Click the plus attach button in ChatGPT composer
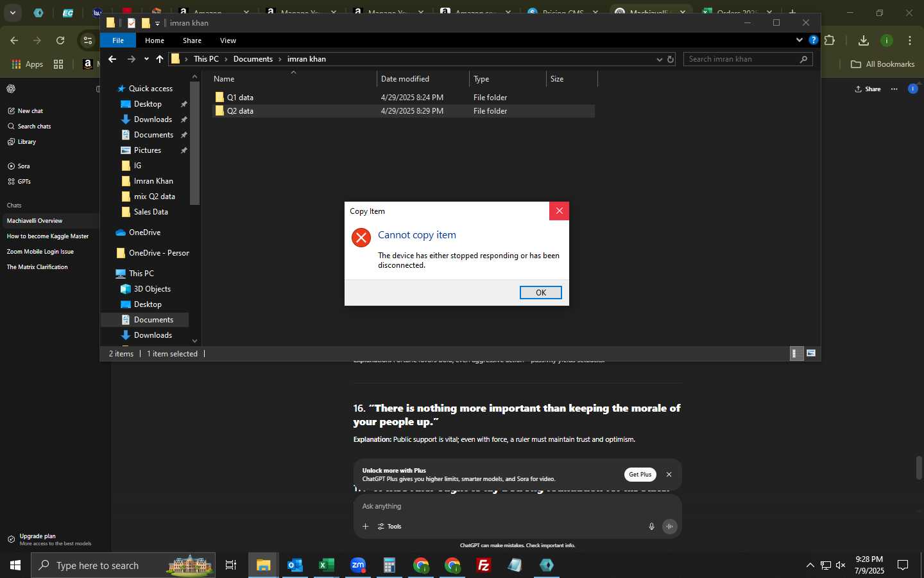The width and height of the screenshot is (924, 578). (365, 527)
